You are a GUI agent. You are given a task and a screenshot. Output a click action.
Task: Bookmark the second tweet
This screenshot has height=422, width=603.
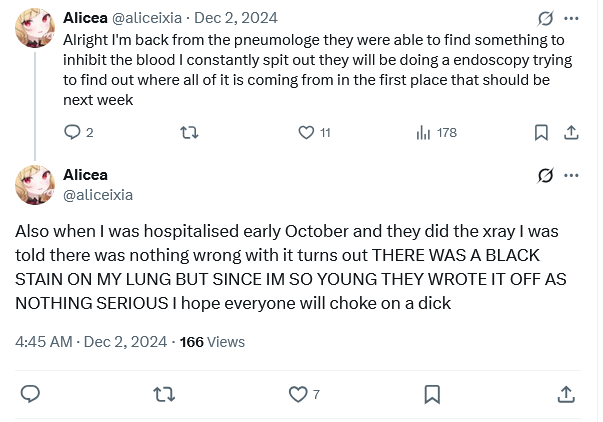[x=431, y=393]
